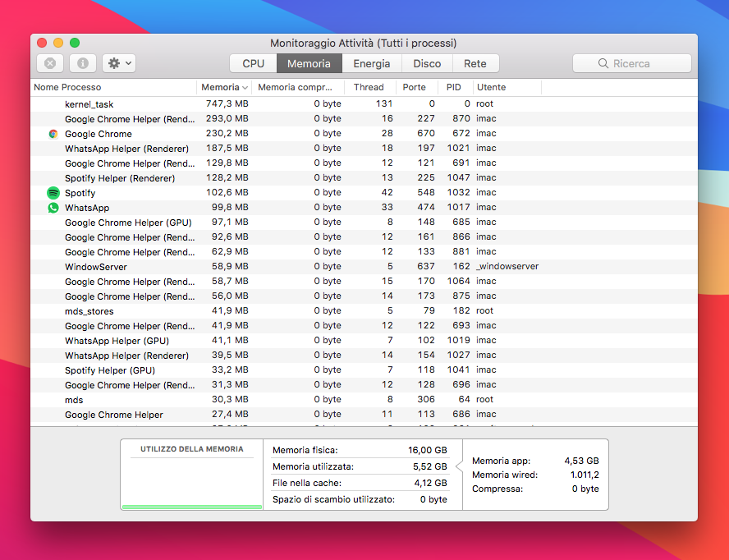Select the WhatsApp process name

[87, 208]
